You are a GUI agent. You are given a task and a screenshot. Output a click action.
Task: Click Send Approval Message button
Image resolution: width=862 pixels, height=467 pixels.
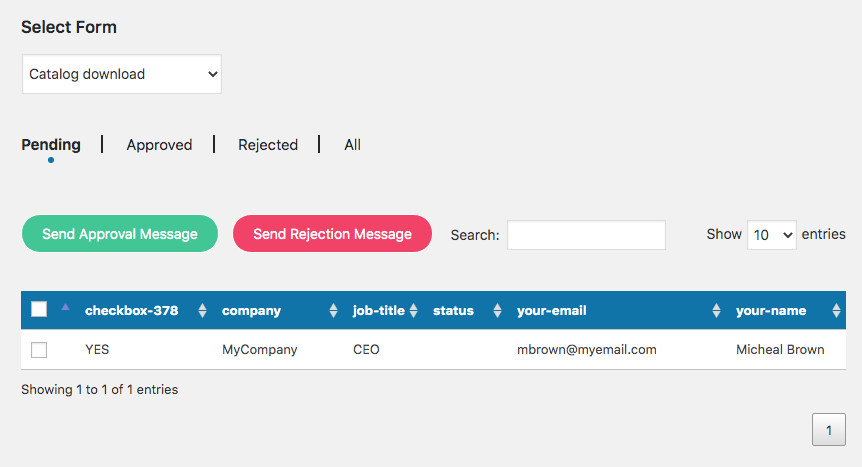click(120, 234)
